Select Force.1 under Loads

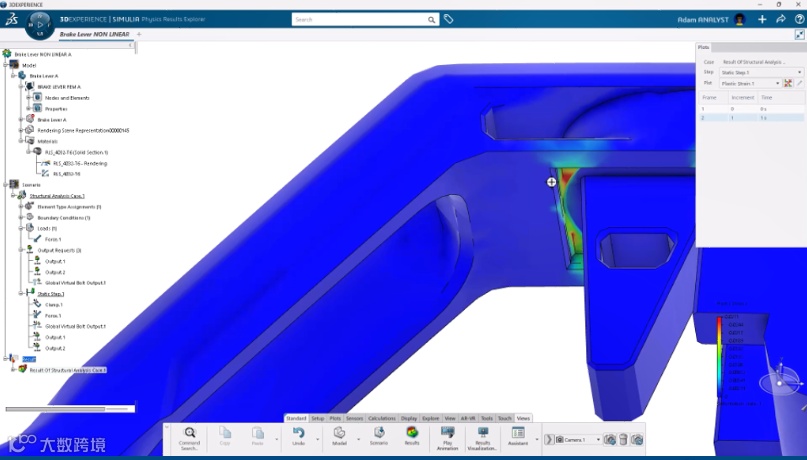click(53, 239)
